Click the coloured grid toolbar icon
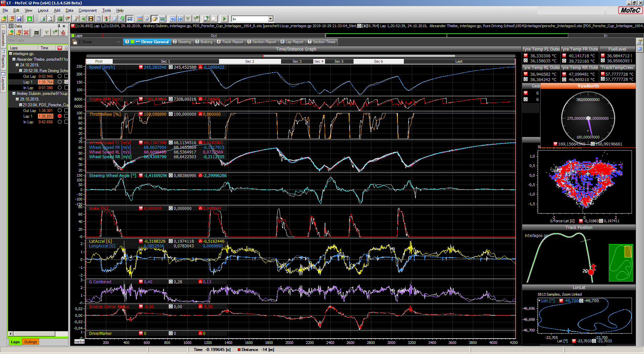This screenshot has height=354, width=644. tap(140, 19)
